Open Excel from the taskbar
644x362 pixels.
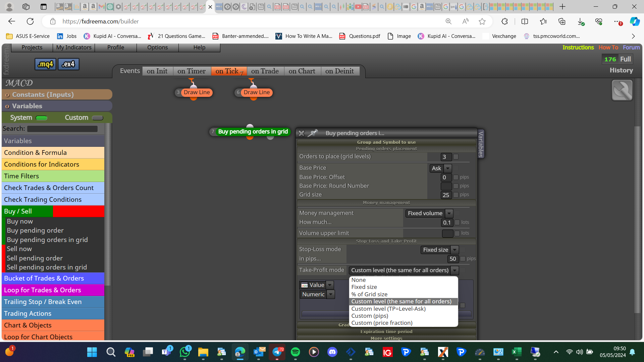(517, 352)
